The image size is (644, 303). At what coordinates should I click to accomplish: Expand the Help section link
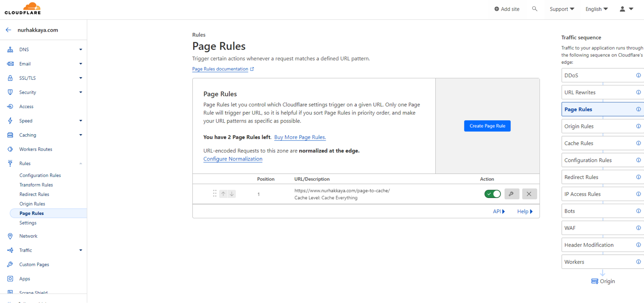[x=525, y=212]
